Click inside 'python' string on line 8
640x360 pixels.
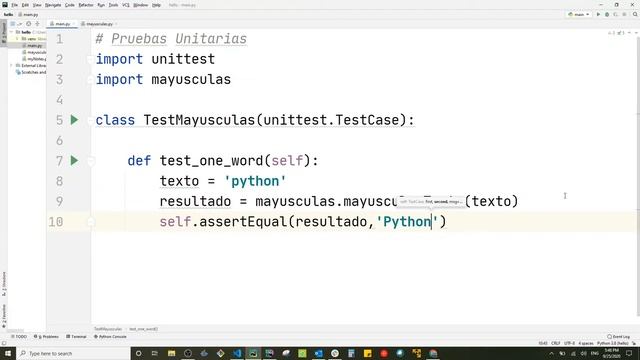(255, 181)
